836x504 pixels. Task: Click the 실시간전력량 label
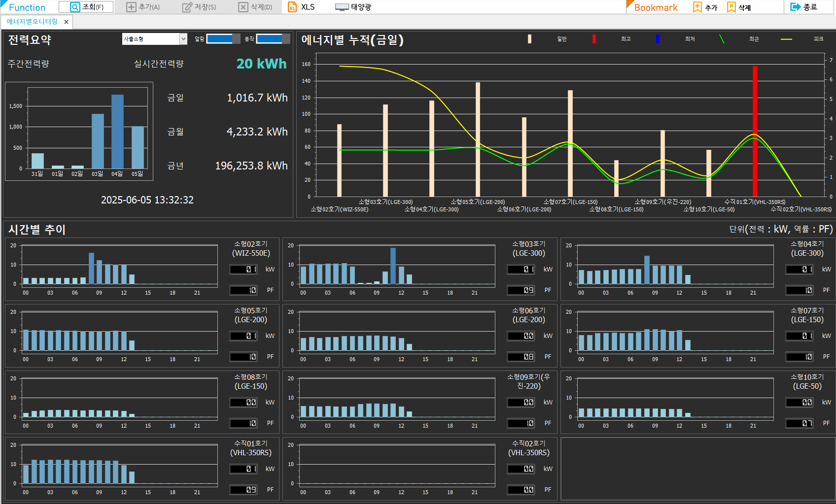tap(159, 64)
